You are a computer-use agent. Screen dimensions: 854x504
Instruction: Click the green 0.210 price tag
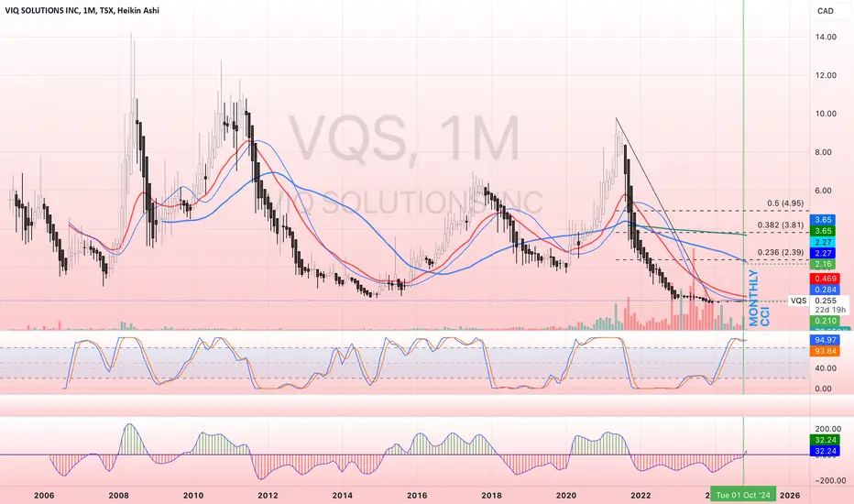tap(825, 321)
